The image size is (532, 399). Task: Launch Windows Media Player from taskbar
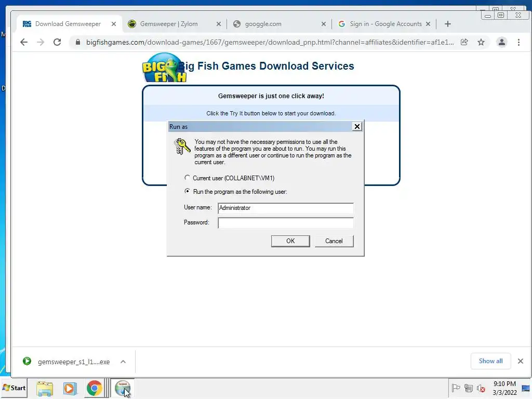point(70,388)
